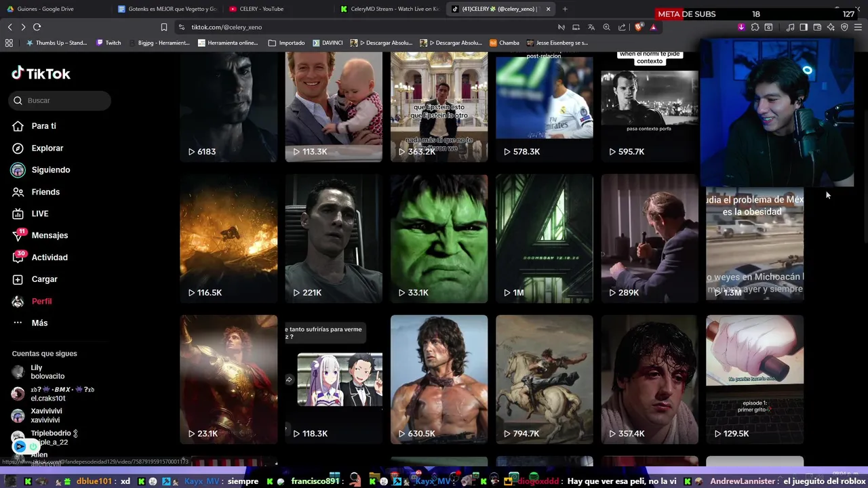868x488 pixels.
Task: Toggle the Brave Shields lion icon
Action: coord(639,27)
